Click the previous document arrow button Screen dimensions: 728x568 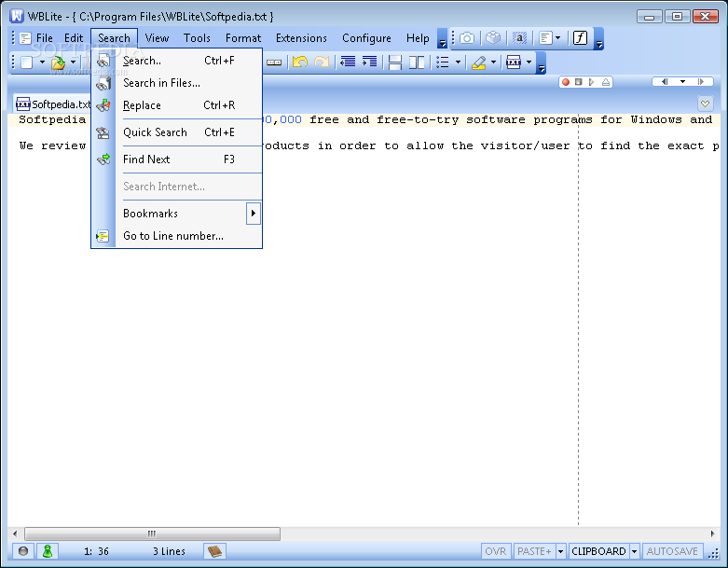click(x=665, y=82)
